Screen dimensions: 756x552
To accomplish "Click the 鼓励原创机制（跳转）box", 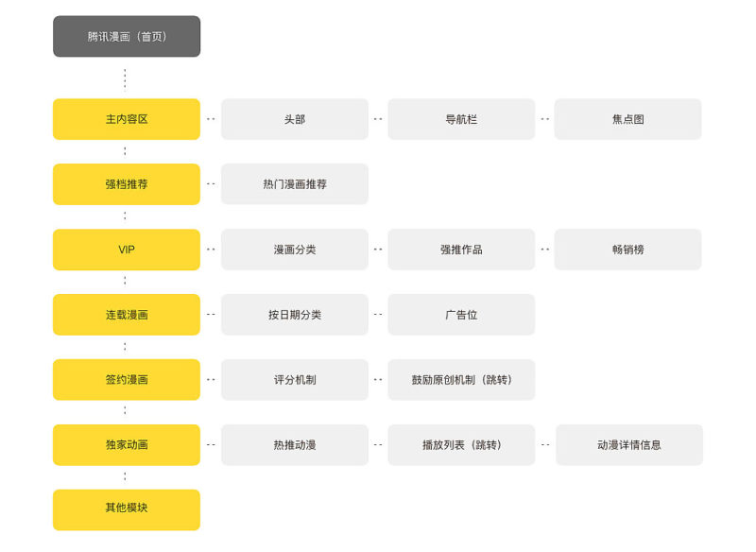I will click(461, 380).
